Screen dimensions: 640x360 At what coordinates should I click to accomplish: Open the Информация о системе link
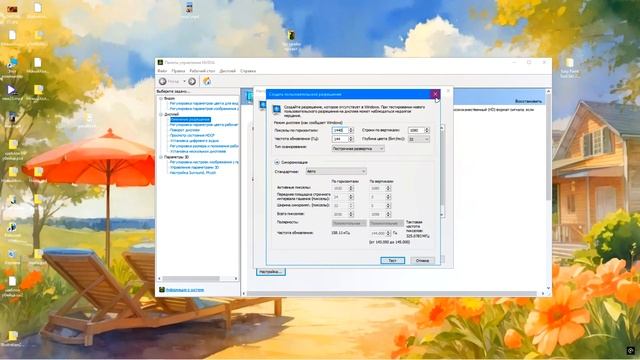click(185, 290)
